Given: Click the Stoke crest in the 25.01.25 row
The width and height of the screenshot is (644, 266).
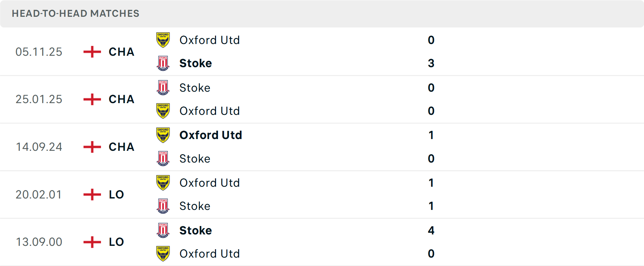Looking at the screenshot, I should (163, 88).
